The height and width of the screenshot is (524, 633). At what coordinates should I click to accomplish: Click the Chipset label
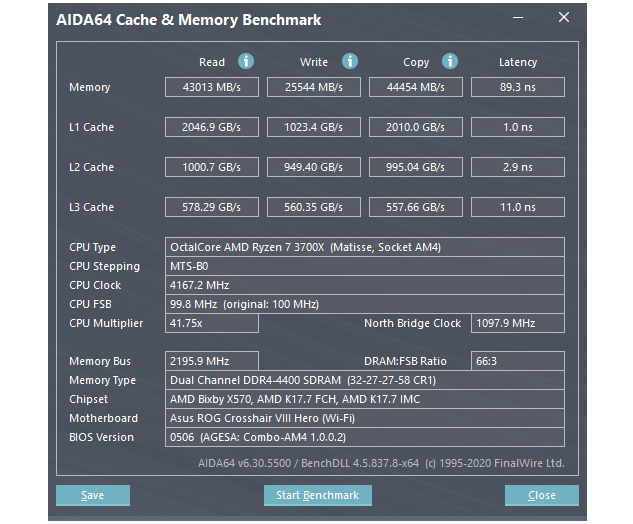click(x=88, y=400)
